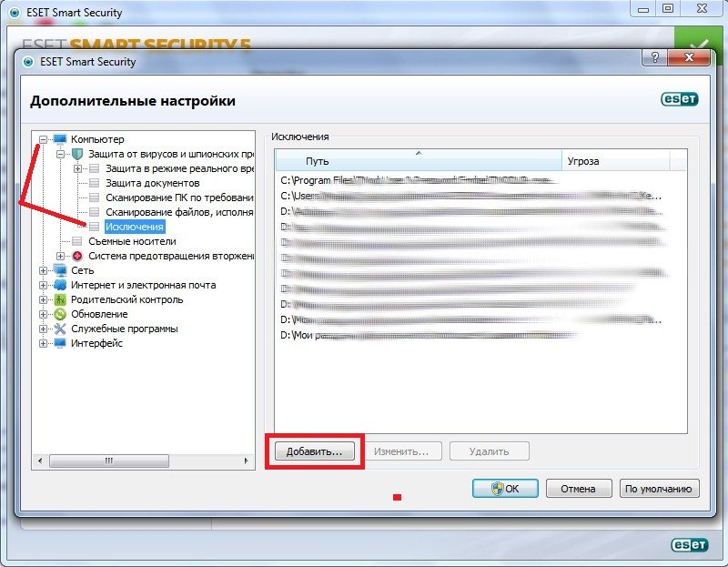Click the help question mark button
Screen dimensions: 728x567
click(654, 57)
